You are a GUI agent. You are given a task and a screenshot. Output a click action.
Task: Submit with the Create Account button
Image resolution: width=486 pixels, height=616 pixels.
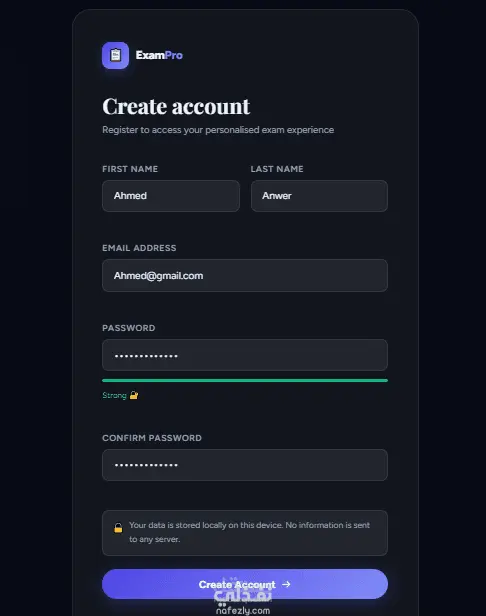(x=245, y=584)
